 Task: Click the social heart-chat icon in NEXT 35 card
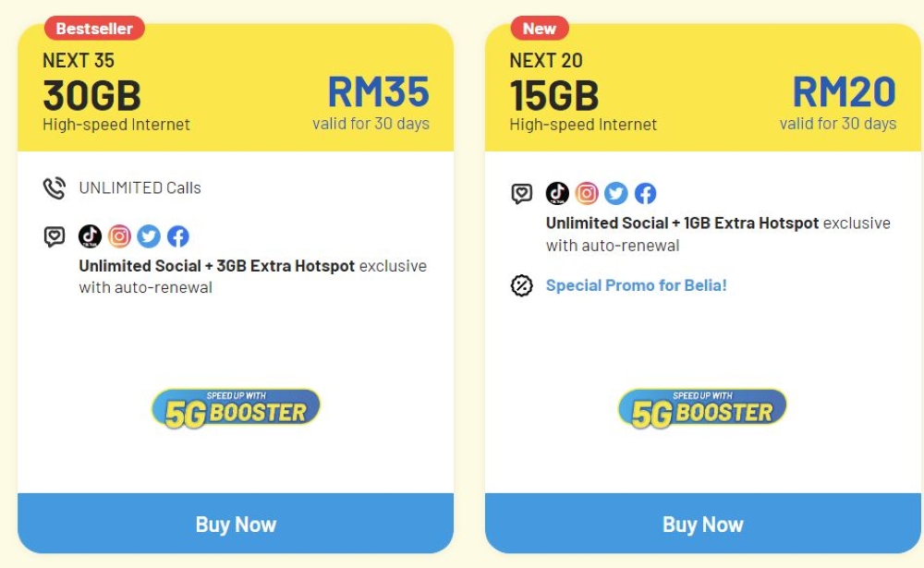click(x=55, y=236)
